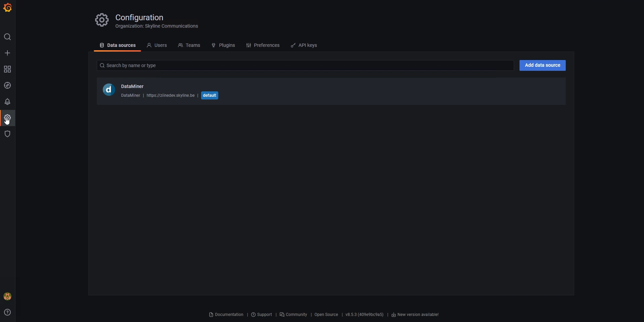Click the https://ziinedev.skyline.be URL text
The image size is (644, 322).
coord(170,95)
